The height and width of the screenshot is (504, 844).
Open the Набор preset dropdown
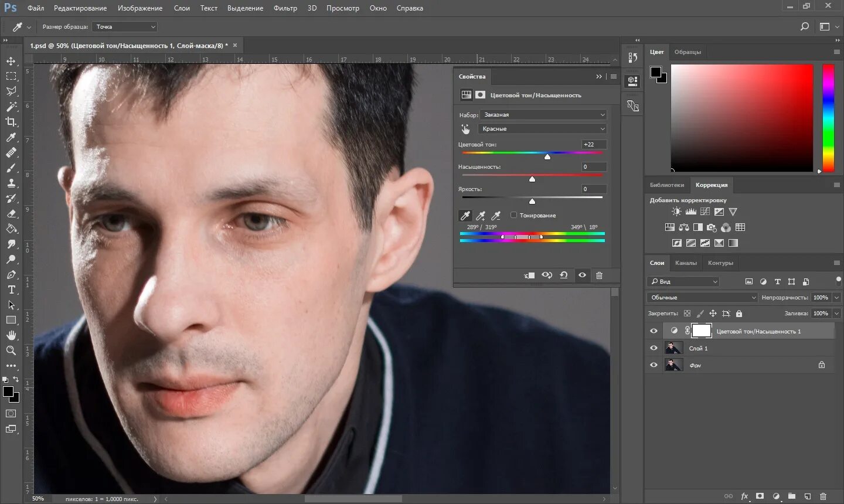coord(543,115)
